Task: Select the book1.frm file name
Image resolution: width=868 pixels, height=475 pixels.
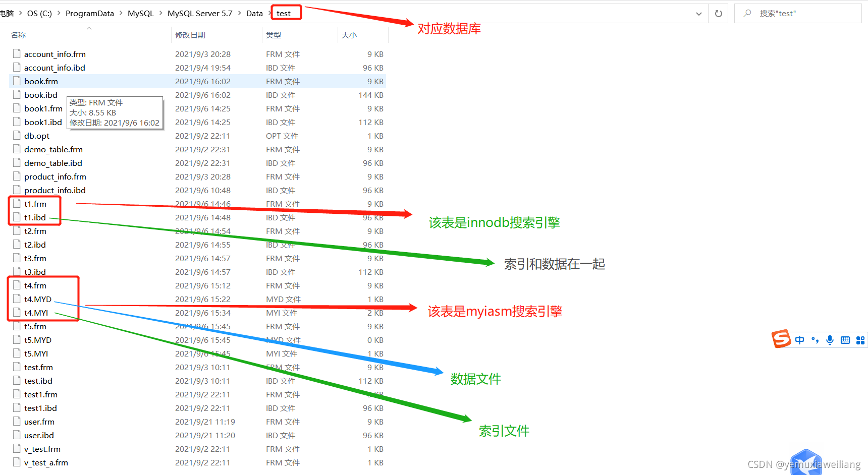Action: [x=43, y=108]
